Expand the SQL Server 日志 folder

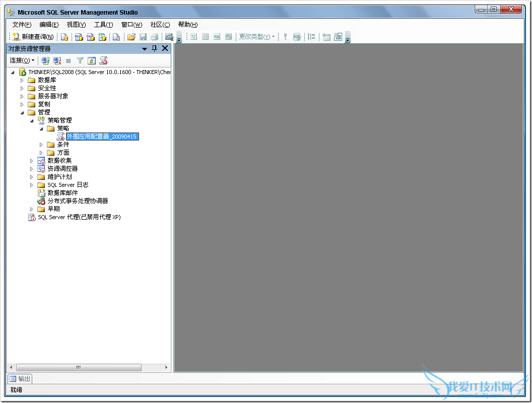(x=31, y=185)
